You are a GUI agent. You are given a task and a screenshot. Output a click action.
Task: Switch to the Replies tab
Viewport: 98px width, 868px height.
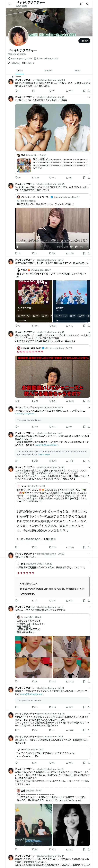(x=49, y=70)
